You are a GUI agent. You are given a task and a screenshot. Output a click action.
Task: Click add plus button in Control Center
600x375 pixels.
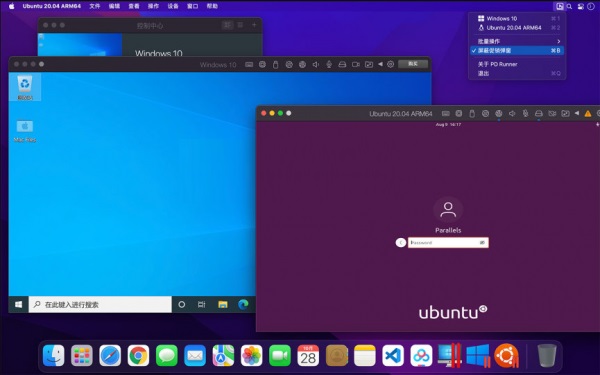tap(254, 25)
